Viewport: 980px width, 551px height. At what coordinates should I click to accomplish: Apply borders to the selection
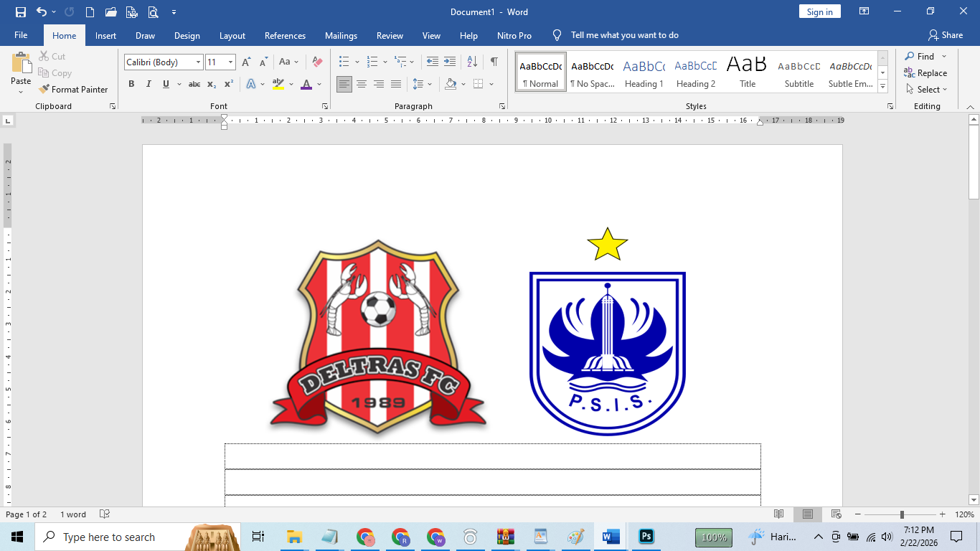[479, 84]
